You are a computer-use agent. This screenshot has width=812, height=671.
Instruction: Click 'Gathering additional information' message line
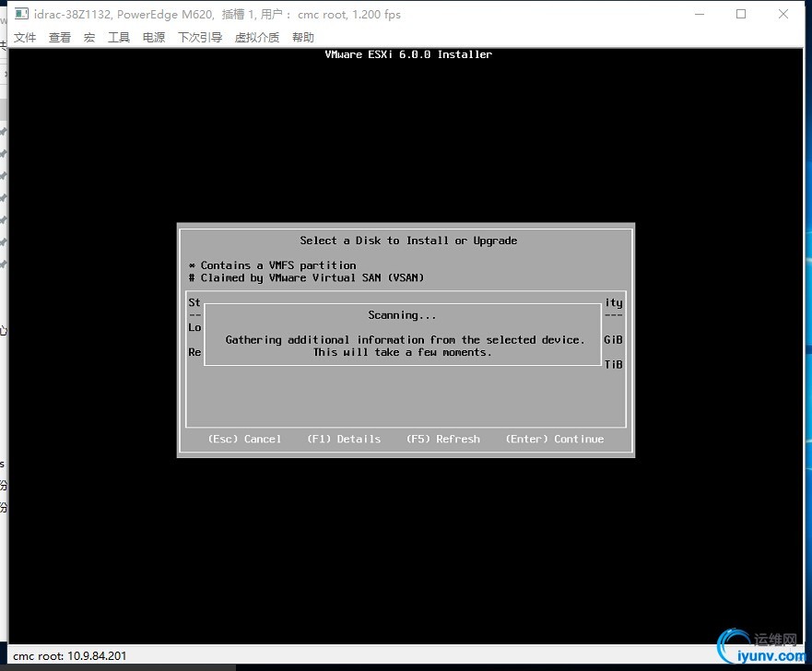coord(405,339)
